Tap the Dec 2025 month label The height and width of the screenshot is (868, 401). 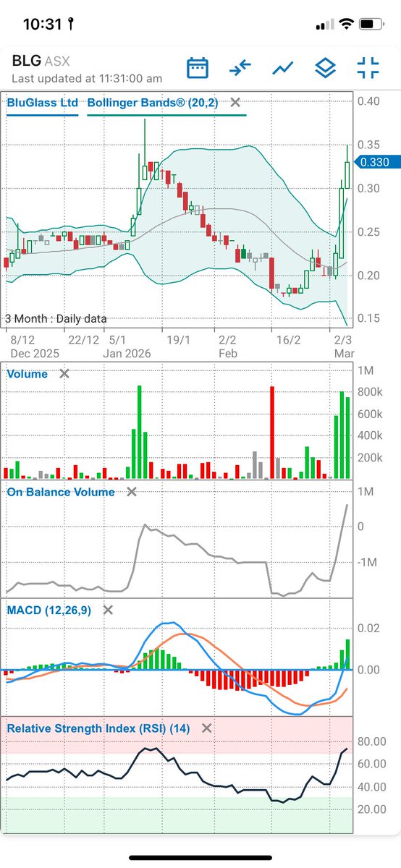point(33,354)
